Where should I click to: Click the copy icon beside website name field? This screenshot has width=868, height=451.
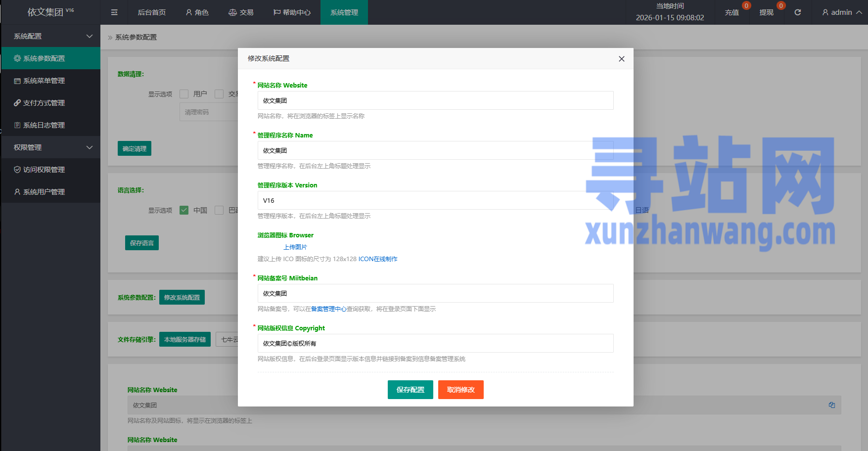point(831,405)
